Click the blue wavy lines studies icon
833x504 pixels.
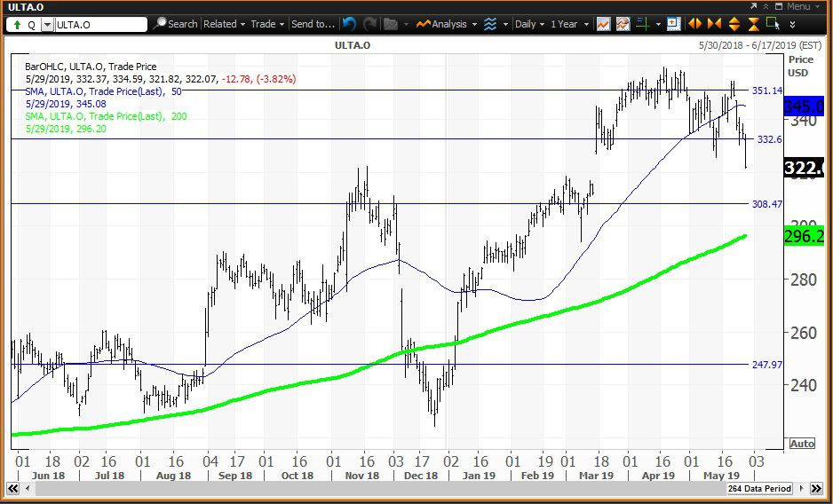(x=490, y=24)
